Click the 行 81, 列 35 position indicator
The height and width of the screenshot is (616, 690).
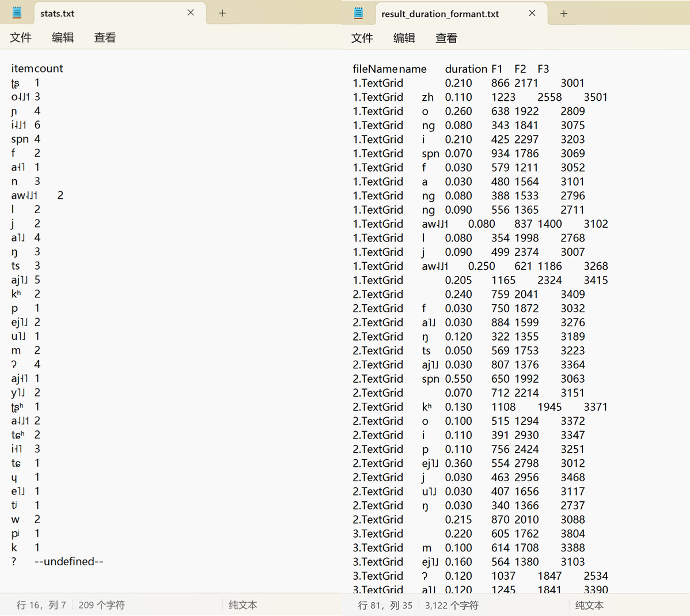385,606
